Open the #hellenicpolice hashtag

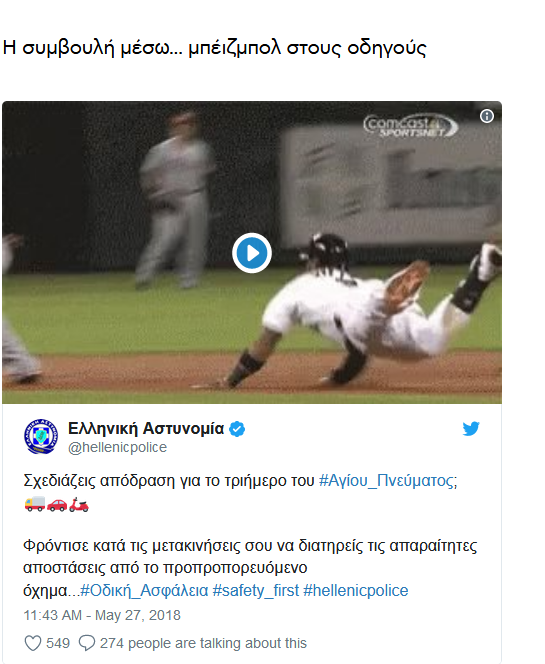(356, 590)
